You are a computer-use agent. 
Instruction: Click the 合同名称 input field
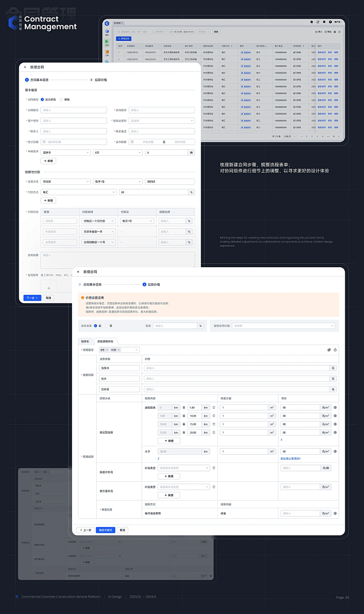pos(162,110)
